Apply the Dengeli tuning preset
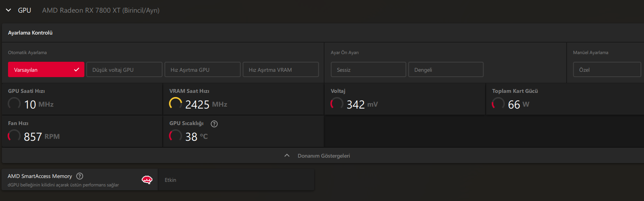This screenshot has width=644, height=201. click(446, 70)
